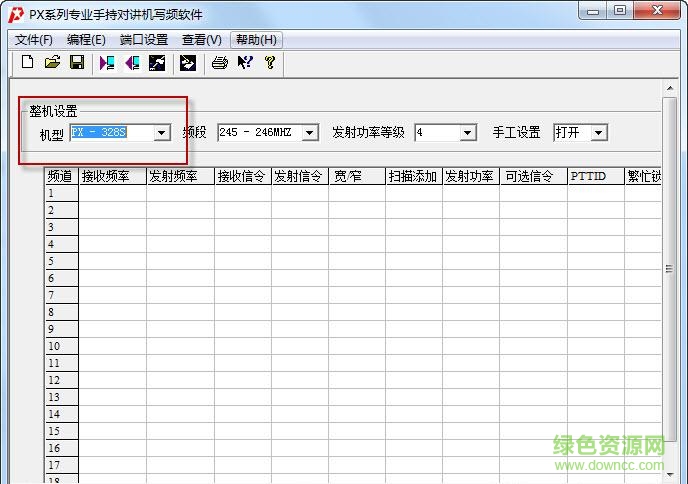This screenshot has width=688, height=484.
Task: Expand the 机型 model dropdown
Action: pyautogui.click(x=162, y=133)
